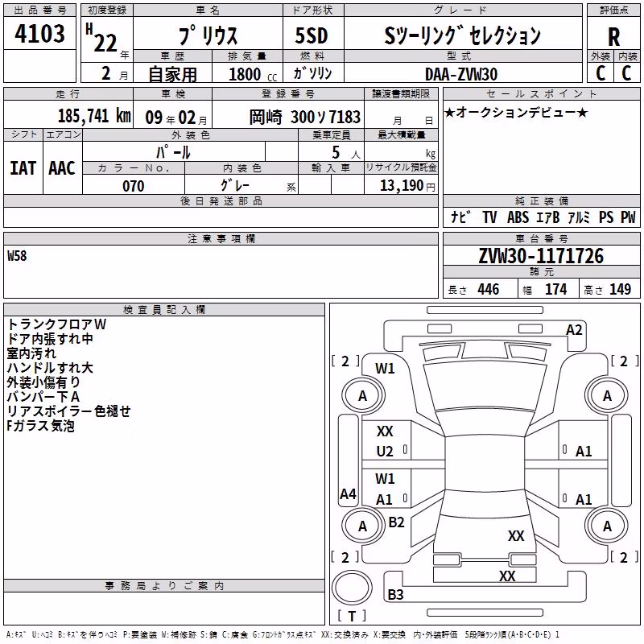Click inspector note ハンドルすれ大
Viewport: 644px width, 644px height.
pos(50,368)
